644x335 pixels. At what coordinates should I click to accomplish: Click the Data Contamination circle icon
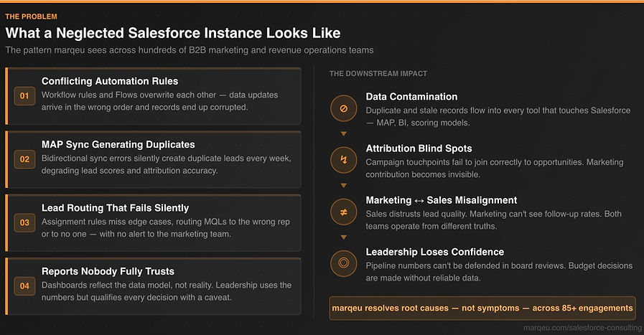[344, 108]
